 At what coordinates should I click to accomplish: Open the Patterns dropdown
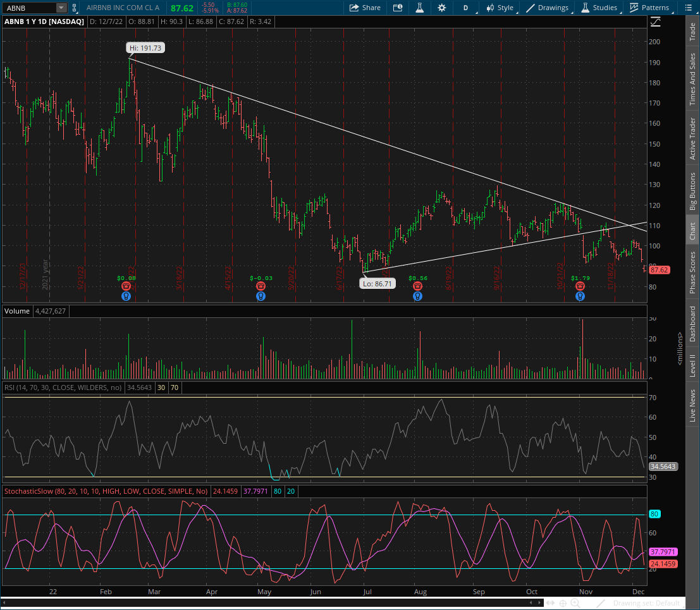click(649, 8)
